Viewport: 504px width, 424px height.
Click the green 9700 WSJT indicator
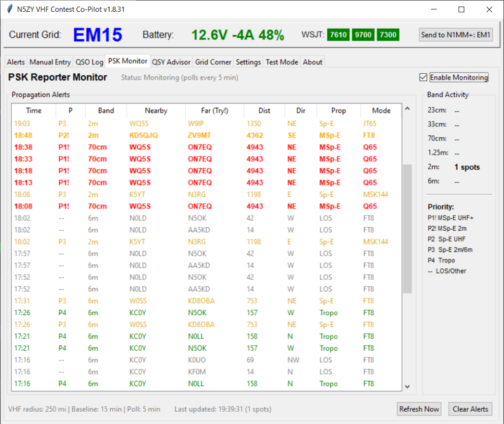coord(363,34)
